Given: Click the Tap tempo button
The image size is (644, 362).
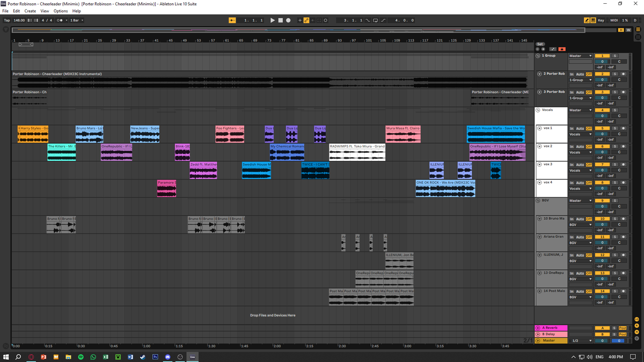Looking at the screenshot, I should [7, 20].
